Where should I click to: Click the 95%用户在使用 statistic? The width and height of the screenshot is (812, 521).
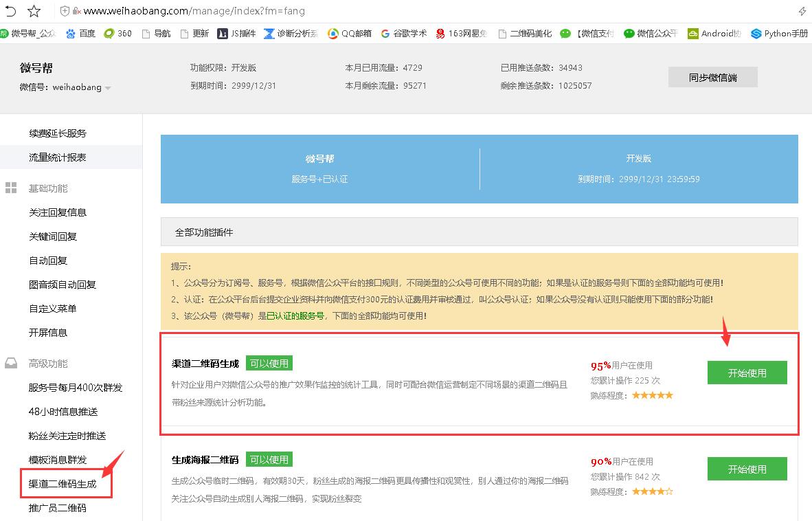(x=622, y=365)
